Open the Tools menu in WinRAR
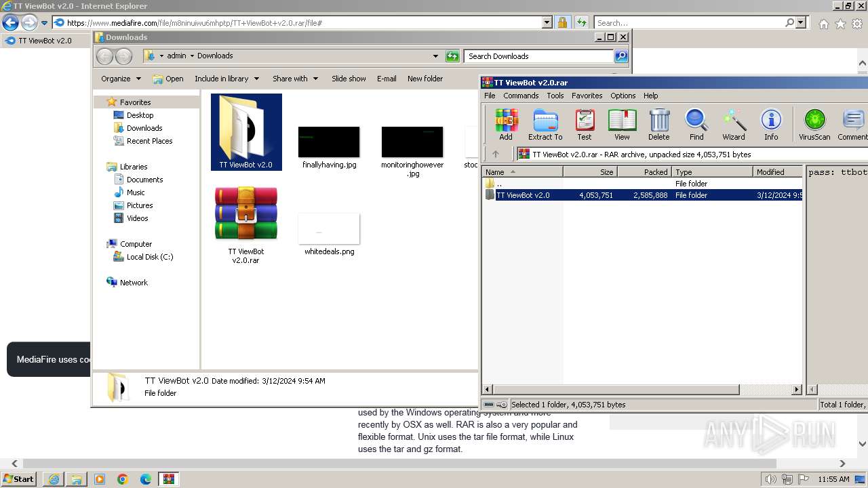The image size is (868, 488). tap(555, 96)
